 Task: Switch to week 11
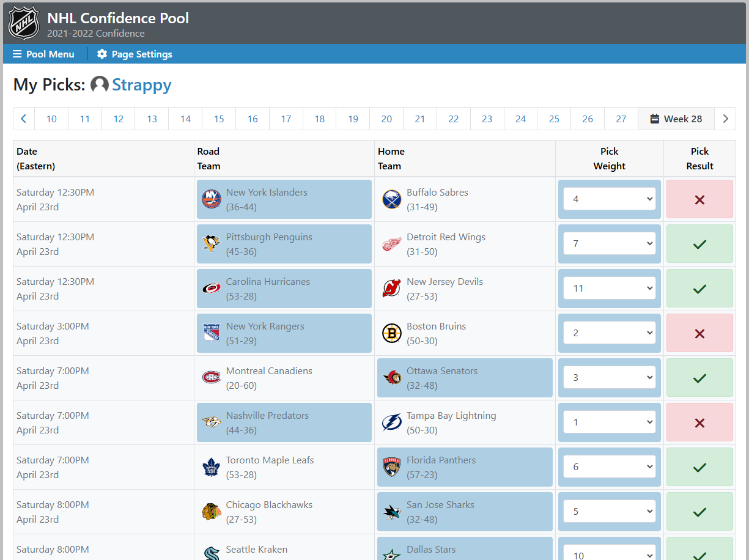85,119
